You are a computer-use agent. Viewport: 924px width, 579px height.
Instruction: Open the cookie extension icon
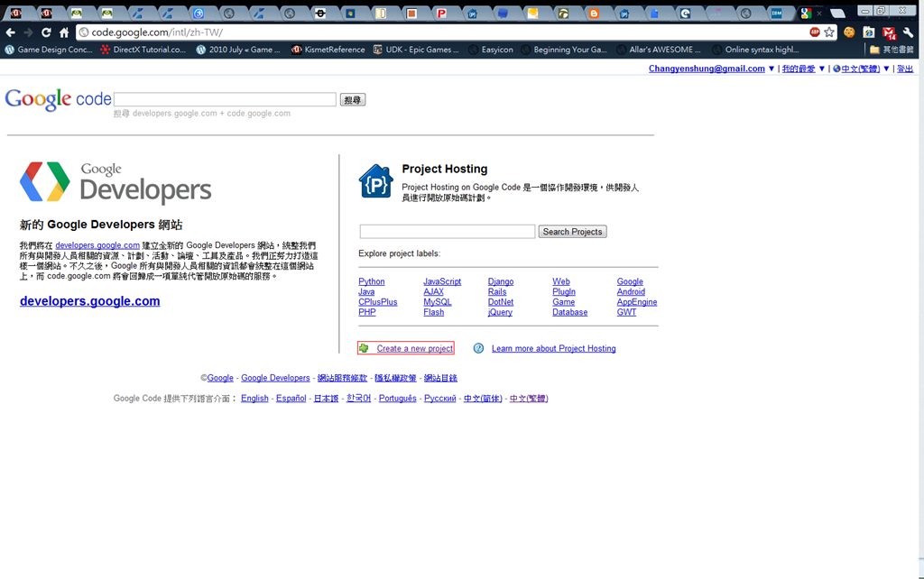click(849, 32)
